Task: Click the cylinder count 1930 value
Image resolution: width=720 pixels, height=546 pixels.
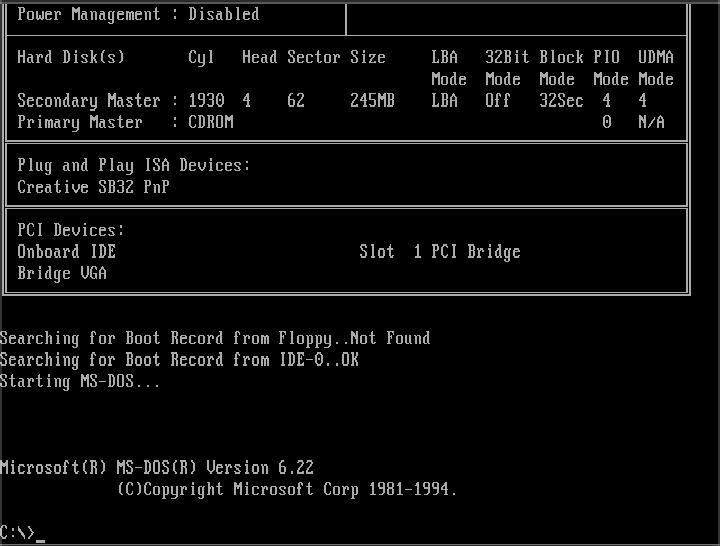Action: [206, 101]
